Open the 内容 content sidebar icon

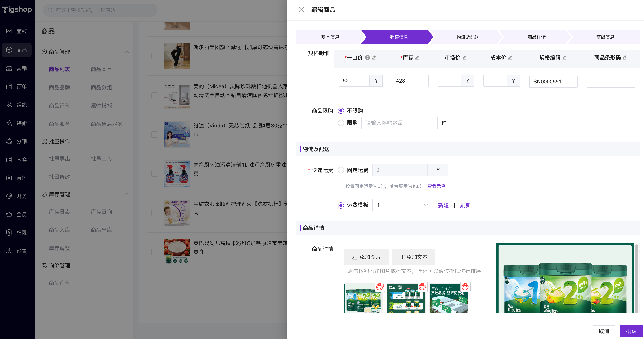coord(9,159)
